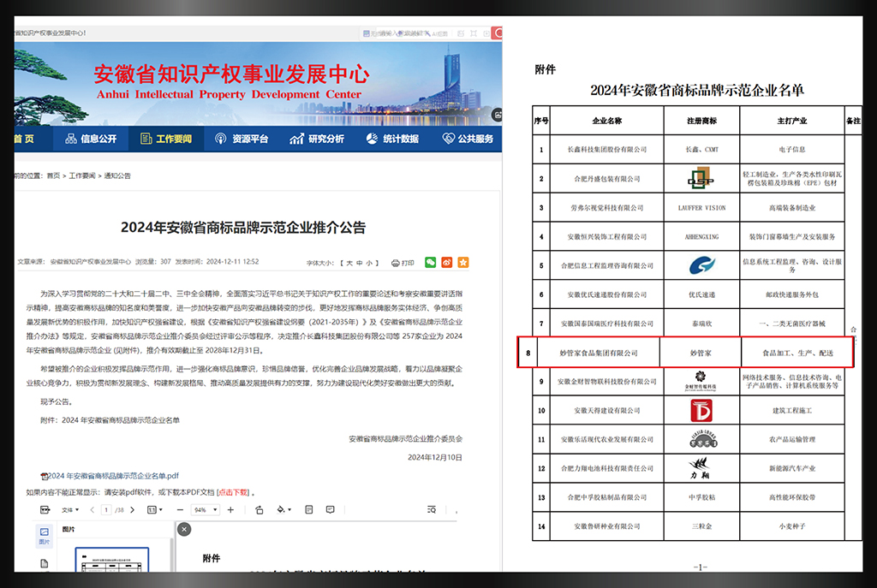The width and height of the screenshot is (877, 588).
Task: Open the search icon in the PDF toolbar
Action: pyautogui.click(x=432, y=510)
